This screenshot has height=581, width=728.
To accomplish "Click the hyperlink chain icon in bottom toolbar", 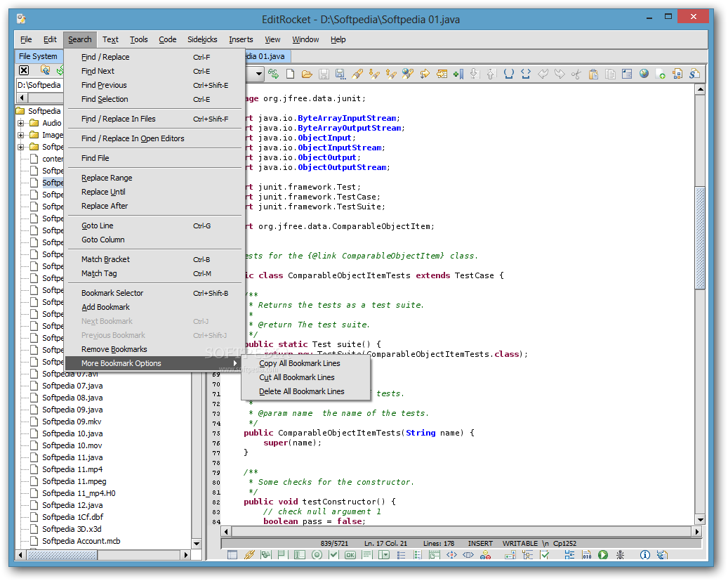I will pos(249,554).
